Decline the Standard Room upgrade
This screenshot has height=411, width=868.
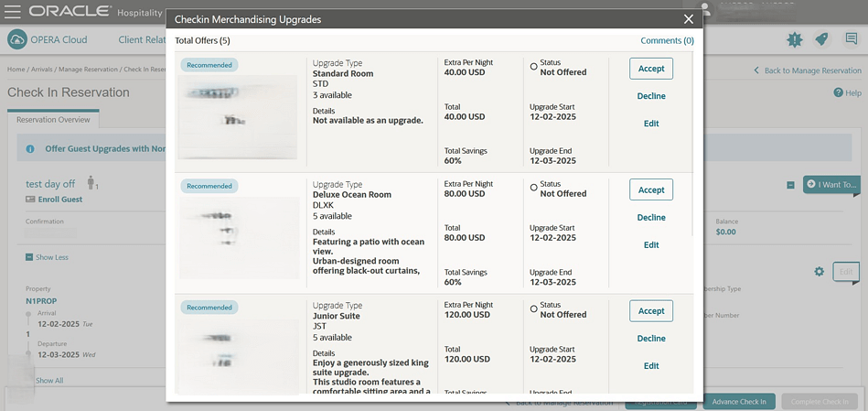pos(651,96)
